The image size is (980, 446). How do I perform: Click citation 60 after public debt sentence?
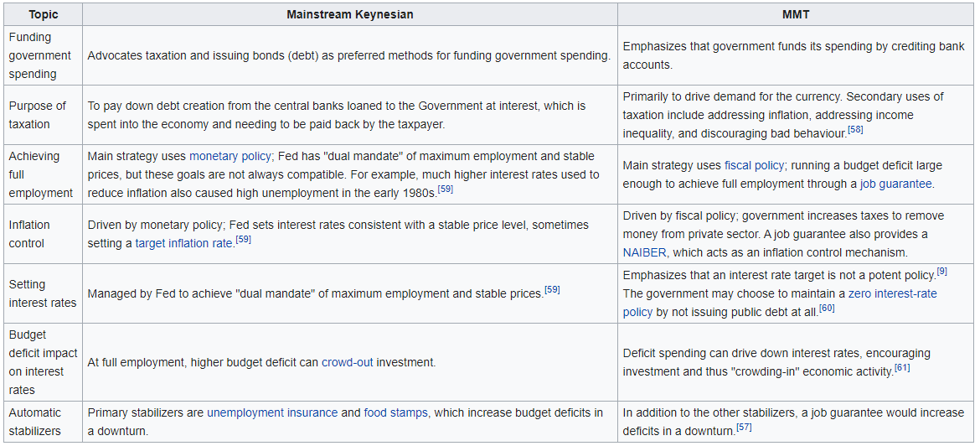pos(827,308)
